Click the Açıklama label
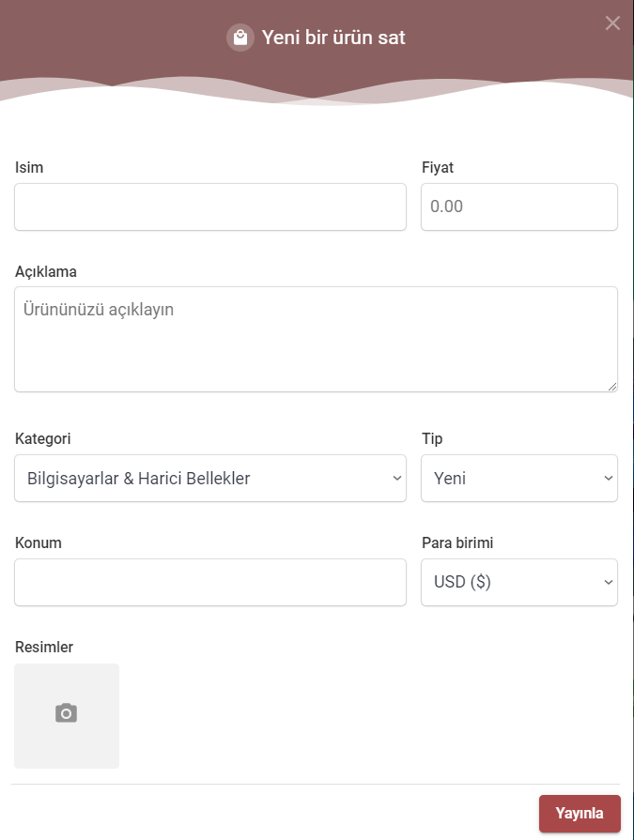634x840 pixels. tap(45, 271)
